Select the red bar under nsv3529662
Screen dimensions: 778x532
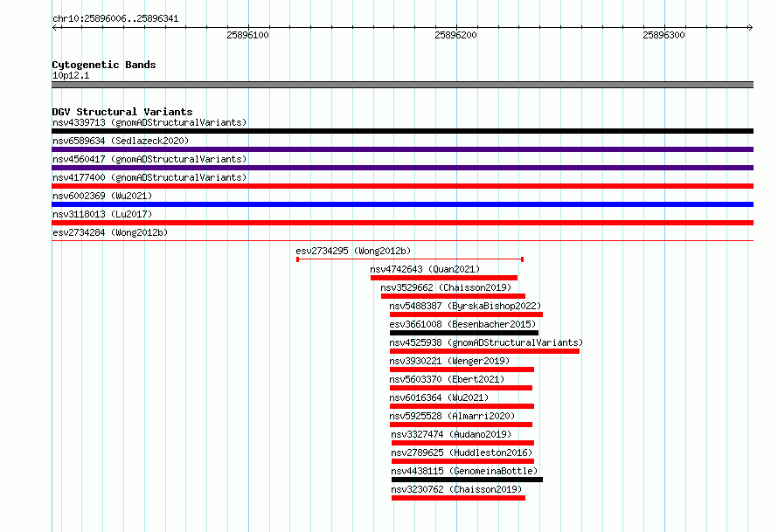(453, 296)
